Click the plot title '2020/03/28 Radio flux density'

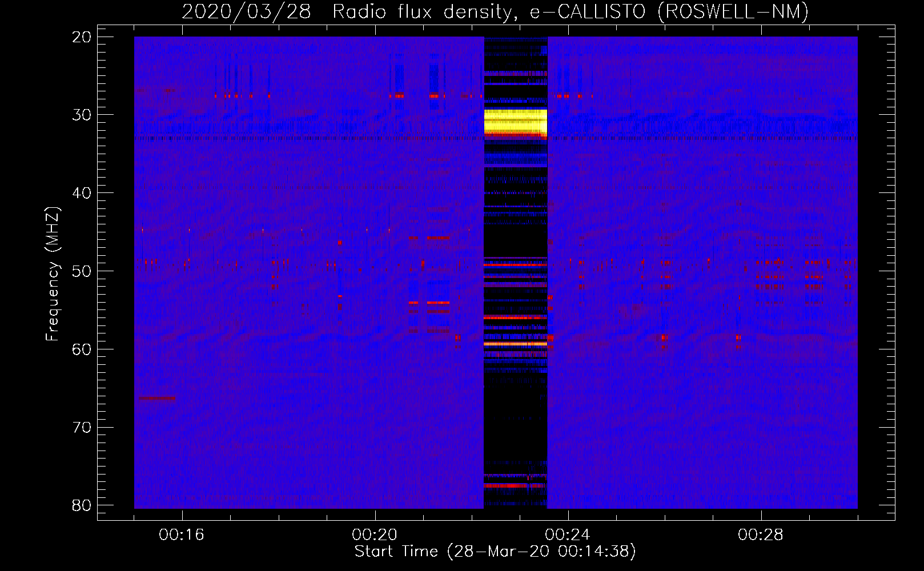(x=347, y=11)
